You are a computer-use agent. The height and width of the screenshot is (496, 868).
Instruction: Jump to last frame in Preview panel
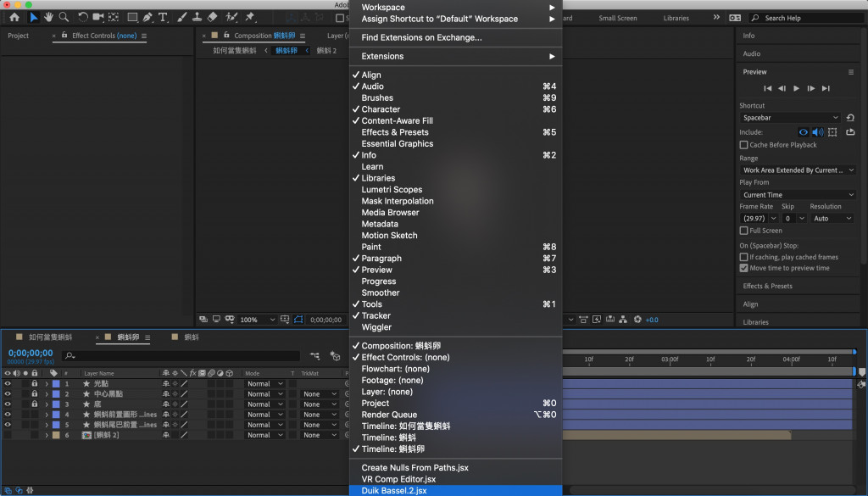[x=826, y=88]
